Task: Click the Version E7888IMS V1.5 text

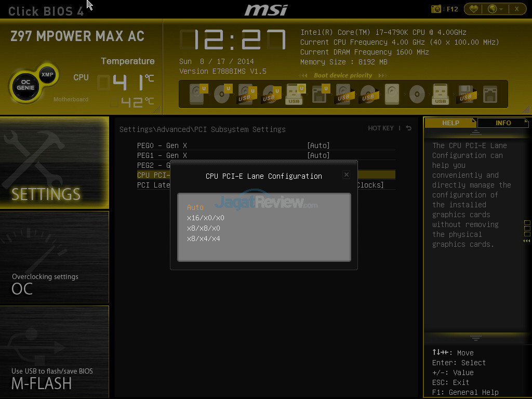Action: (x=223, y=71)
